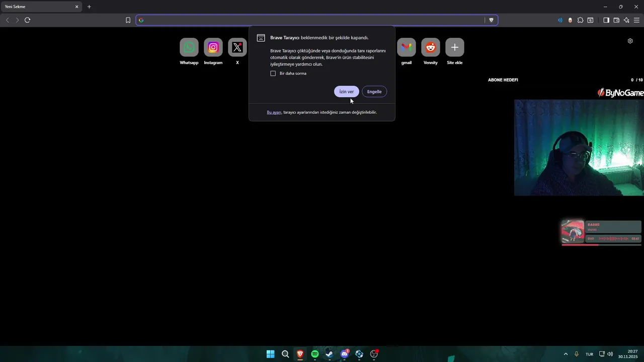This screenshot has height=362, width=644.
Task: Open Windows taskbar search
Action: coord(285,354)
